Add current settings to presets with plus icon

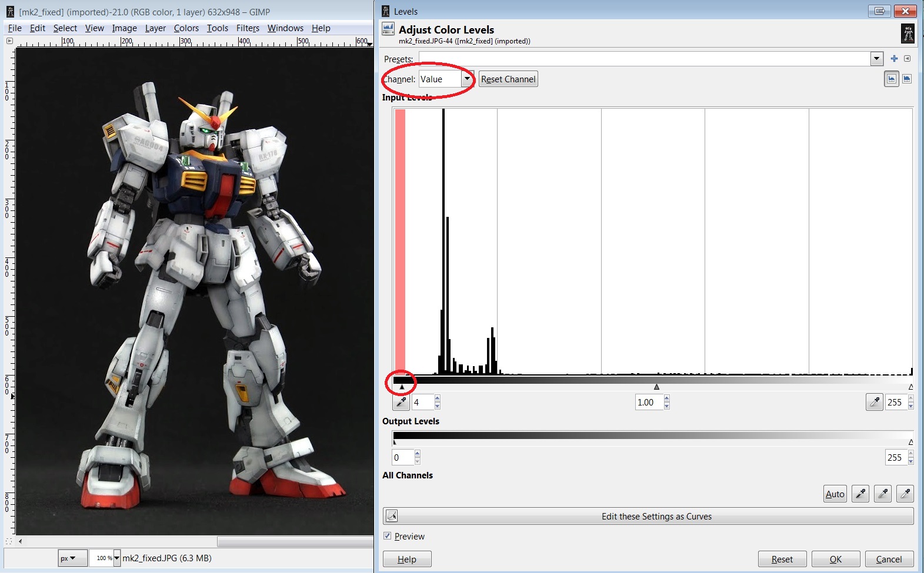[x=894, y=59]
